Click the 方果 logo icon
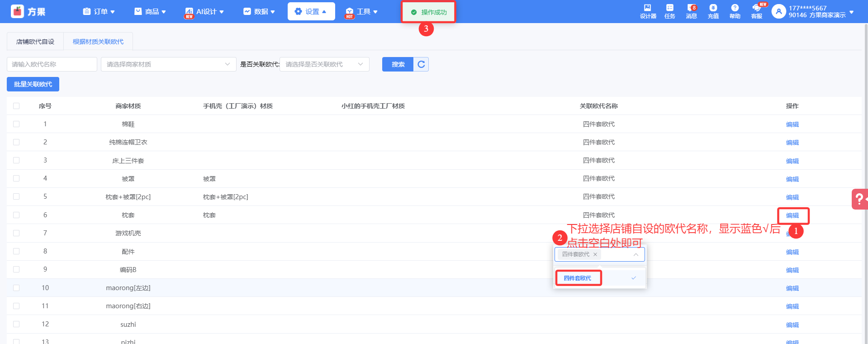The height and width of the screenshot is (344, 868). (18, 11)
